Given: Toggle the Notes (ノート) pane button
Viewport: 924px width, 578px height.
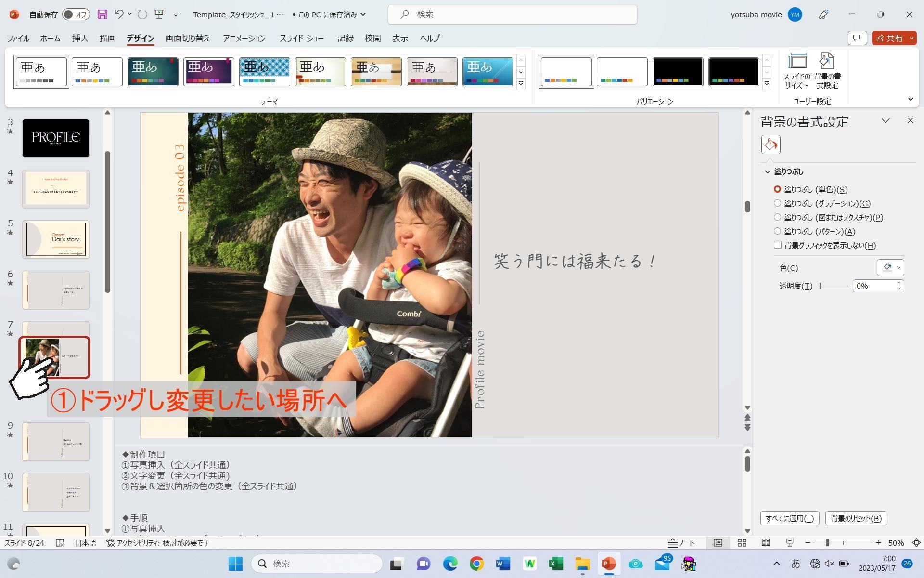Looking at the screenshot, I should [x=681, y=543].
